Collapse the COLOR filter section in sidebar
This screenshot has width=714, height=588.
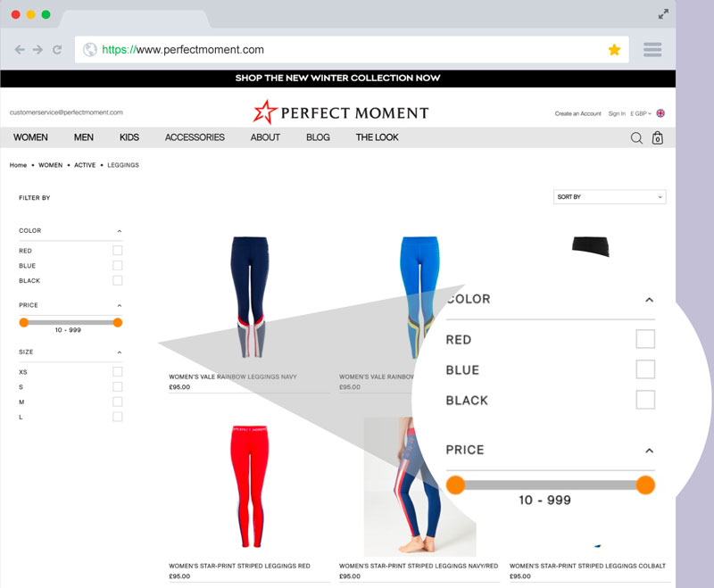coord(120,231)
